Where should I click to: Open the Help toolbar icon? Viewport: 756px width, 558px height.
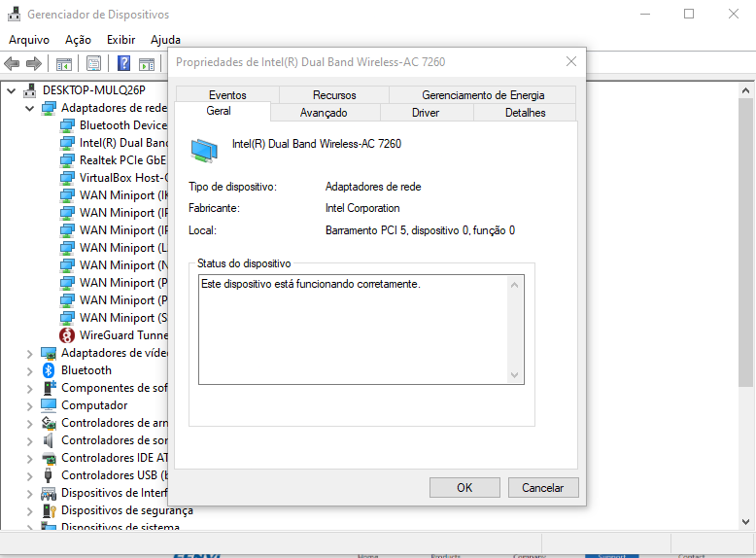click(124, 63)
